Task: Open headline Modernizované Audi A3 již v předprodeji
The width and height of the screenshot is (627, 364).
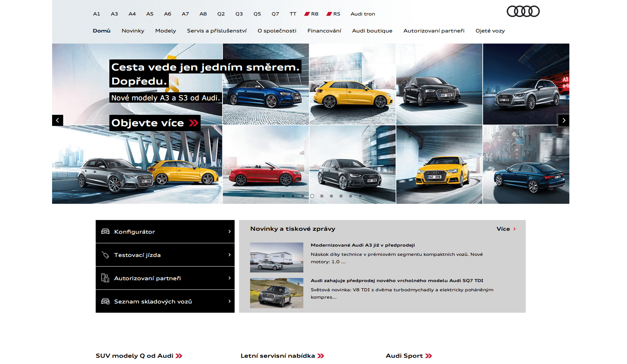Action: coord(363,245)
